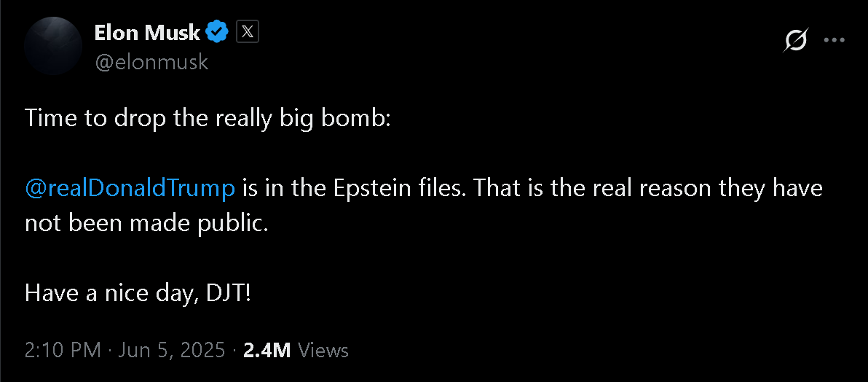Viewport: 868px width, 382px height.
Task: Open the @elonmusk handle link
Action: click(151, 63)
